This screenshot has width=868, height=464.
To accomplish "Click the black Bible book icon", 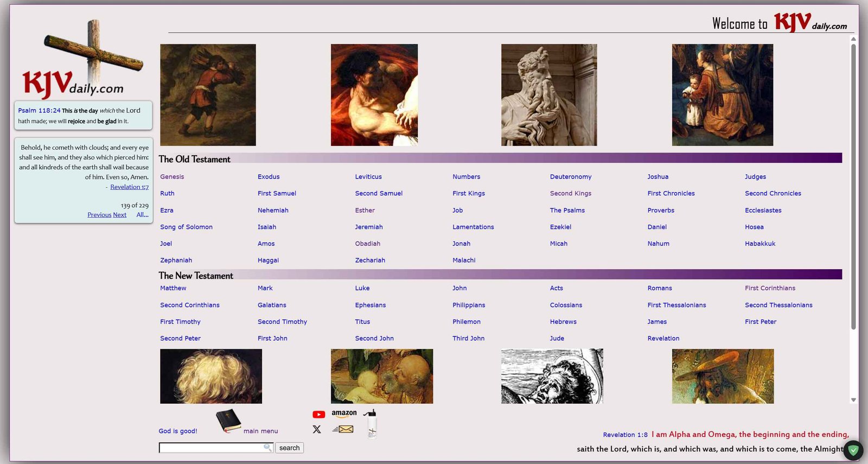I will pos(228,421).
